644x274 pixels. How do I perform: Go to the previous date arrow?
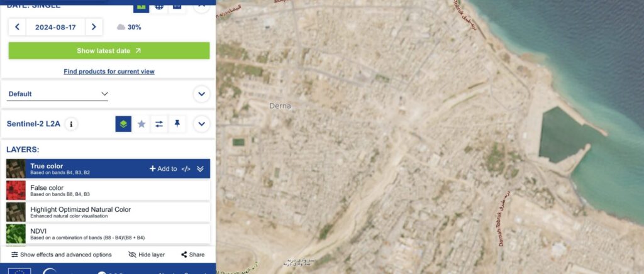(17, 27)
